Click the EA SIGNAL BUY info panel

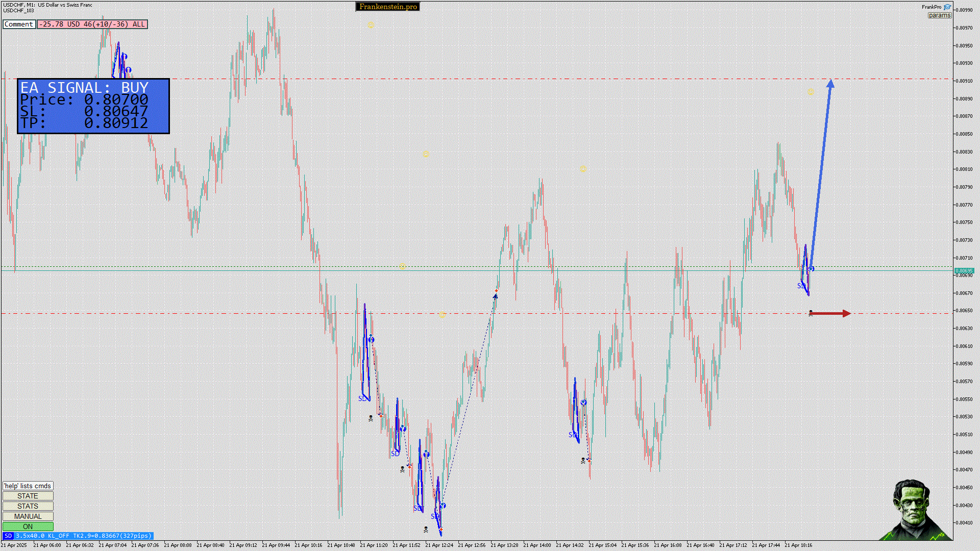(x=93, y=106)
